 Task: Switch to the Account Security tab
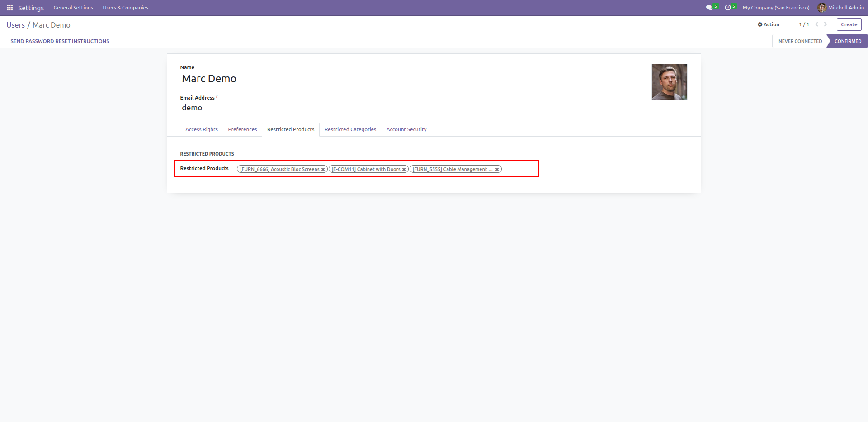tap(406, 129)
